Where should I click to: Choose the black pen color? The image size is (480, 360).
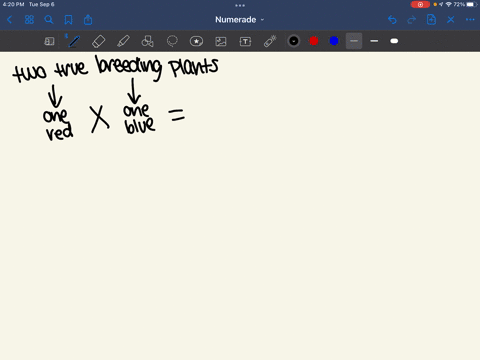tap(294, 41)
